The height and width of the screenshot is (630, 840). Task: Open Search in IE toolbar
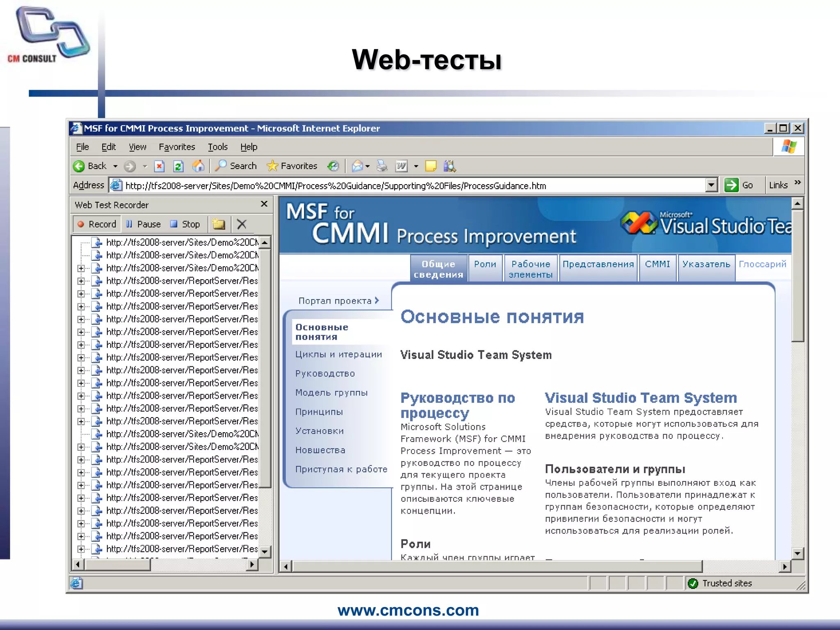[x=236, y=166]
